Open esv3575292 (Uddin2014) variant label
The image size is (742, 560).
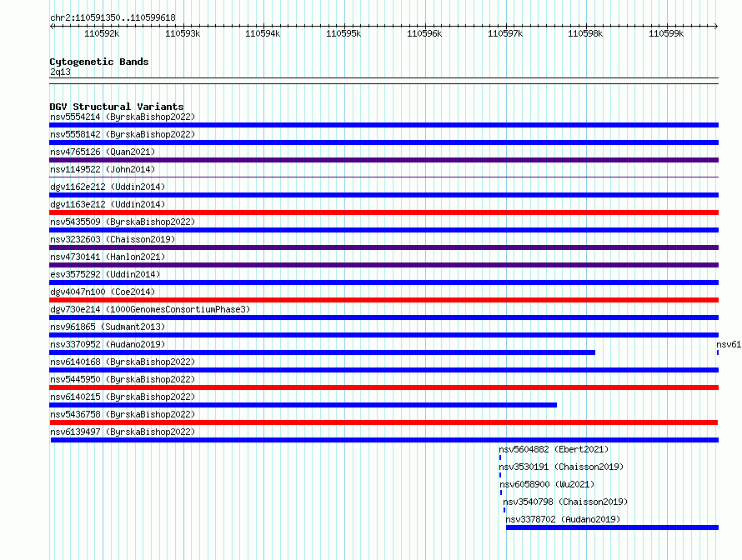(x=105, y=274)
